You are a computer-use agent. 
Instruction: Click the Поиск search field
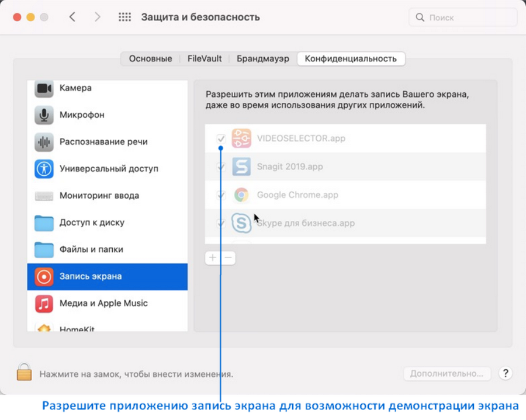(x=463, y=18)
